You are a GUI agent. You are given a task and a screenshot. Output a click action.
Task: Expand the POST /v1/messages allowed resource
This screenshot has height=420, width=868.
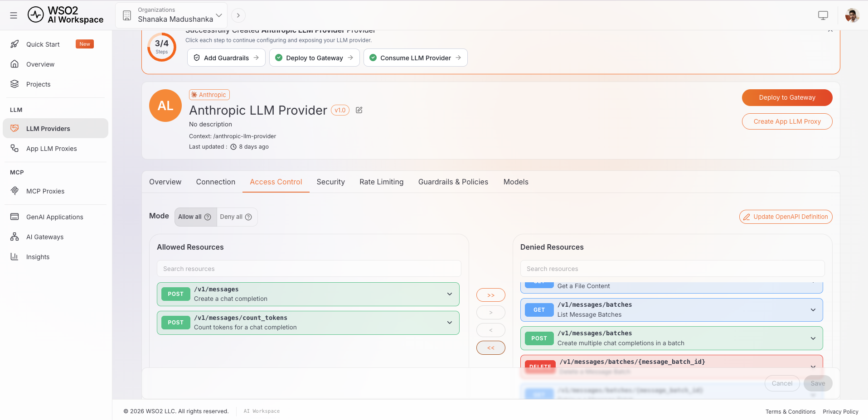[x=450, y=294]
